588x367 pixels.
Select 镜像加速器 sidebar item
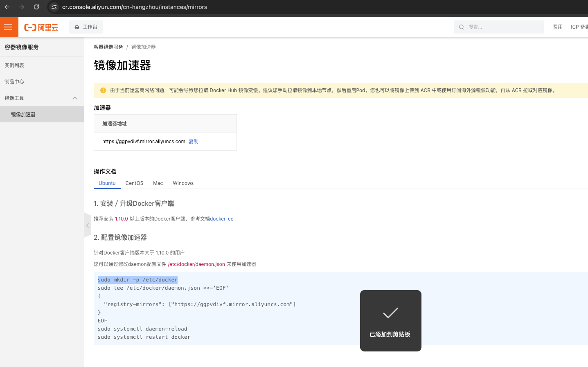(x=42, y=115)
